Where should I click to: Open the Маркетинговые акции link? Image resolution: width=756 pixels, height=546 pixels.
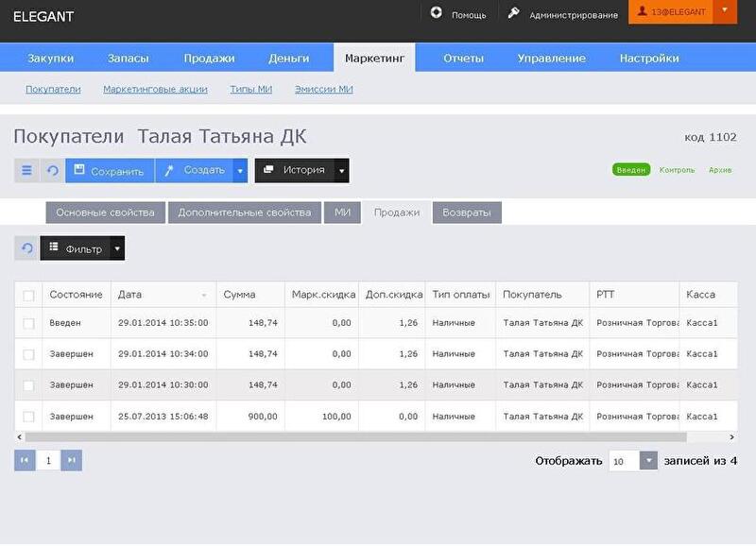[155, 89]
